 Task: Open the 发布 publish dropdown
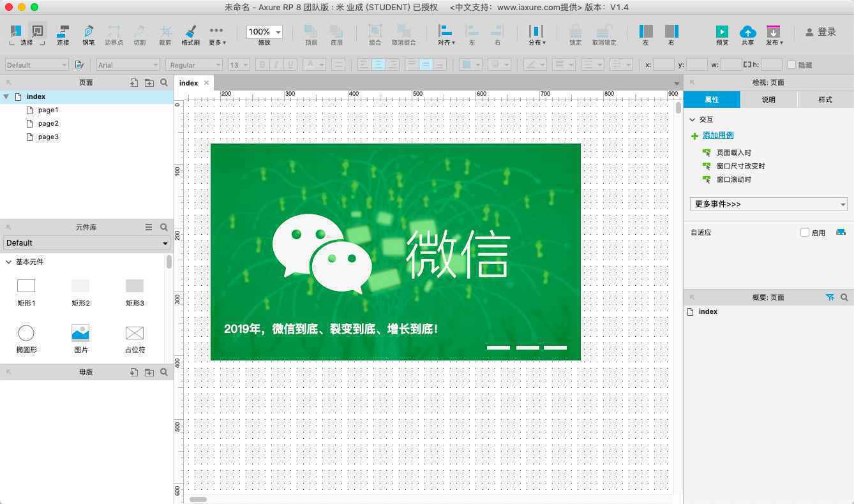click(774, 35)
